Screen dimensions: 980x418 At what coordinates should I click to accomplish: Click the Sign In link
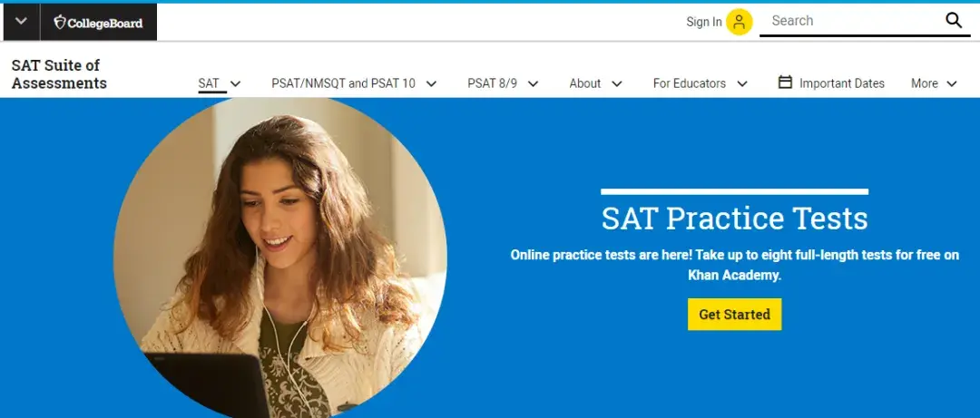point(704,22)
